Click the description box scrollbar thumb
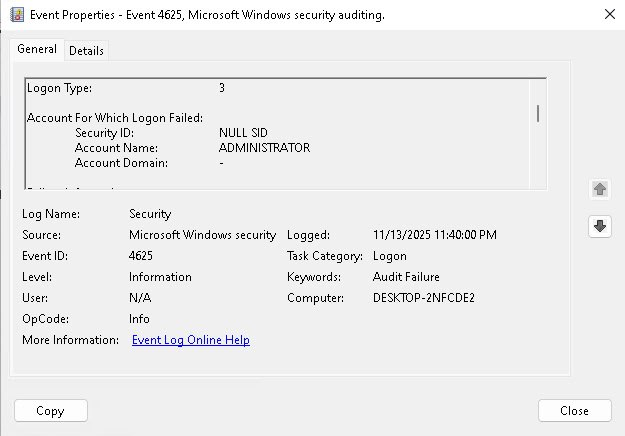This screenshot has height=436, width=625. coord(538,112)
